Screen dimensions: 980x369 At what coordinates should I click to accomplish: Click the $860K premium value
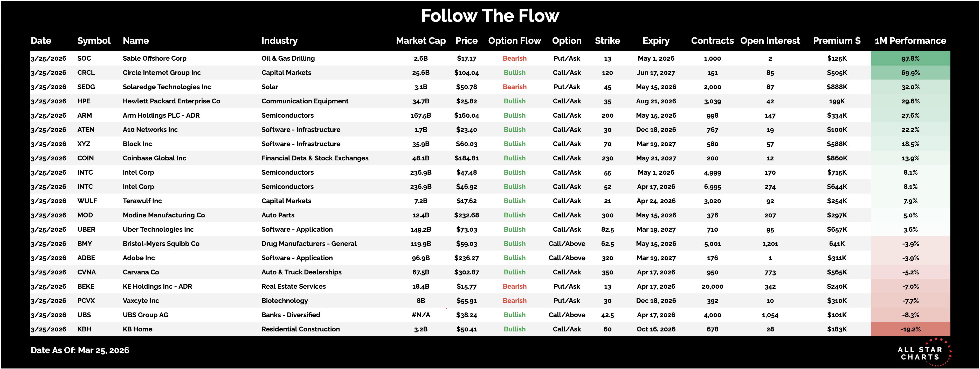pos(837,158)
